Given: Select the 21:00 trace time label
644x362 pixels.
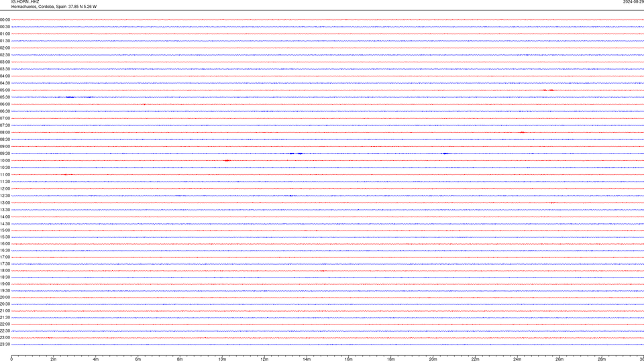Looking at the screenshot, I should coord(5,310).
